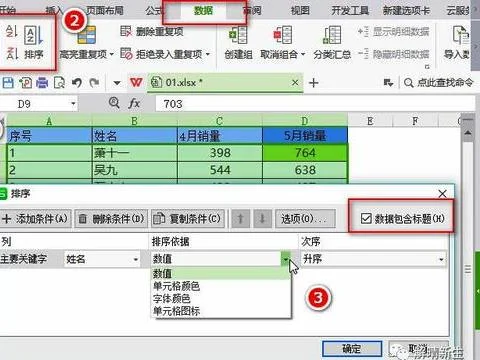480x360 pixels.
Task: Click the red WPS W logo icon
Action: pyautogui.click(x=136, y=82)
